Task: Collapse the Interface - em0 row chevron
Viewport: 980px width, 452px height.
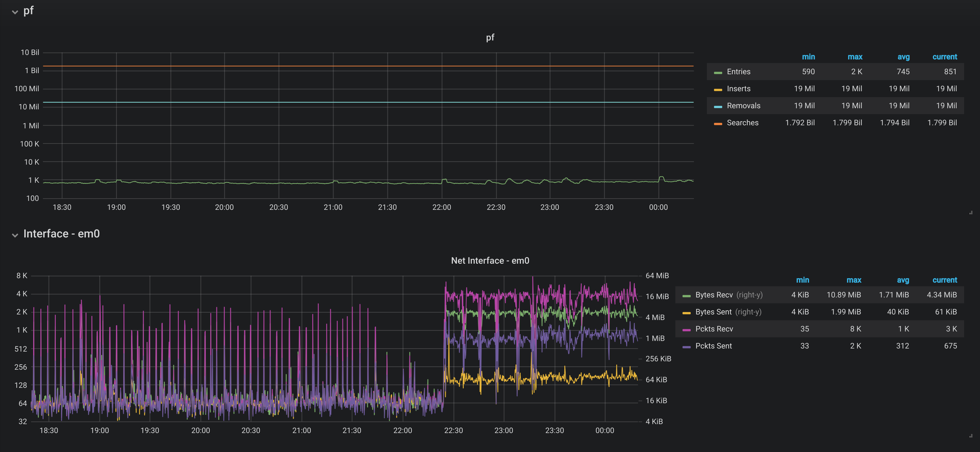Action: click(x=15, y=235)
